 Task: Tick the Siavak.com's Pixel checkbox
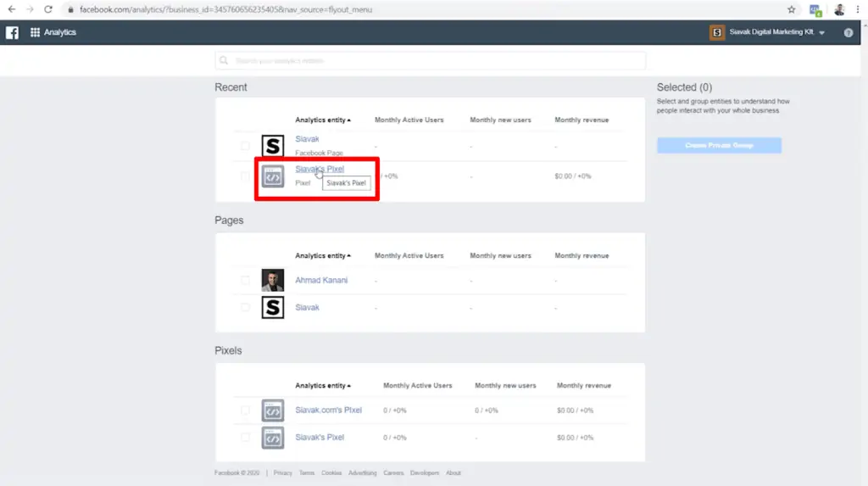[x=245, y=411]
